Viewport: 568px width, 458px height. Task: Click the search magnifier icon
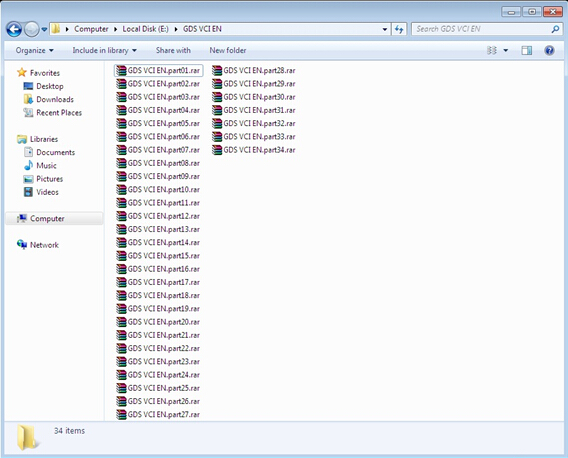tap(555, 29)
